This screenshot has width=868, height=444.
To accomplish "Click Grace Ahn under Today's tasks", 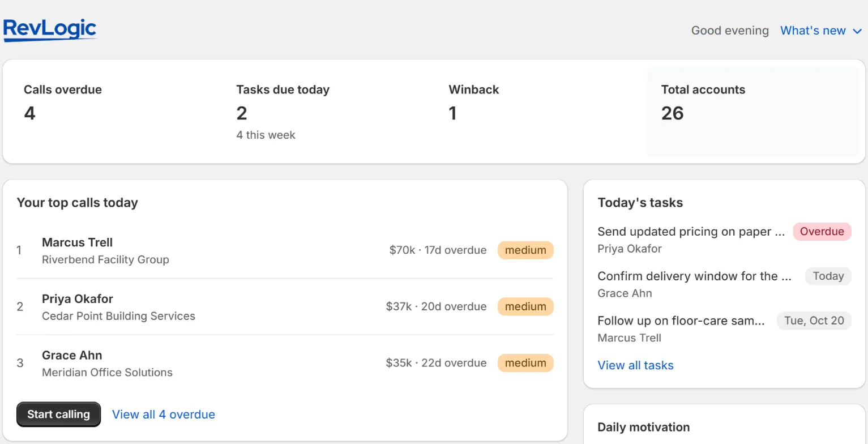I will [625, 293].
